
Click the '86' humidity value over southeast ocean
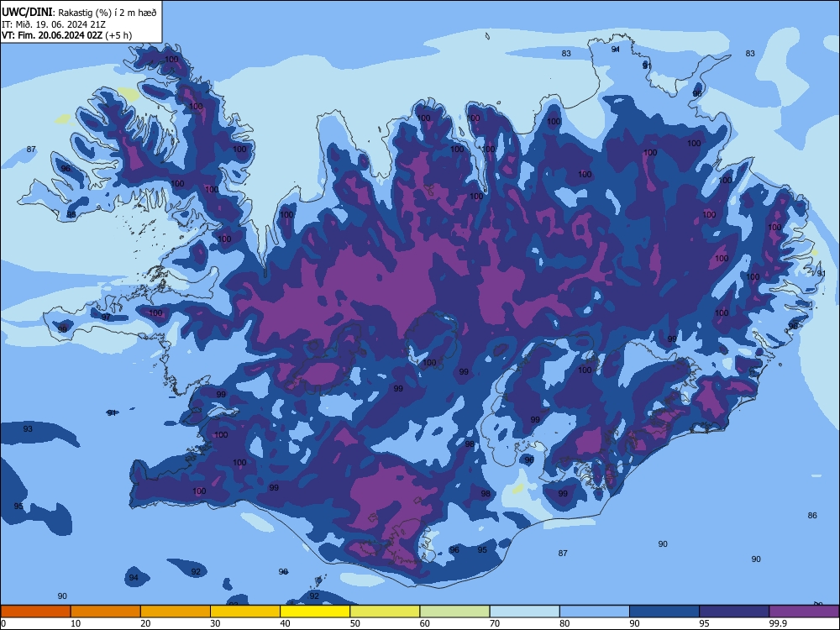click(x=812, y=516)
